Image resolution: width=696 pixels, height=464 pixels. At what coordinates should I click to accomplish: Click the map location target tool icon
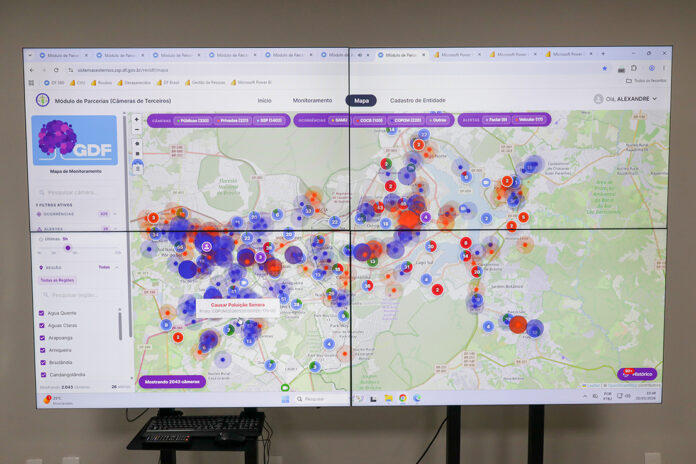coord(137,143)
